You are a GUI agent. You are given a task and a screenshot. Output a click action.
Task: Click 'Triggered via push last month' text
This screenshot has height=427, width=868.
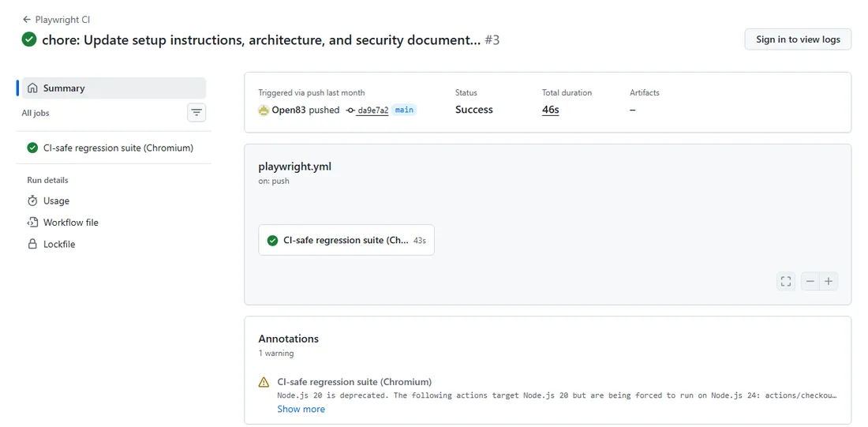(x=312, y=92)
